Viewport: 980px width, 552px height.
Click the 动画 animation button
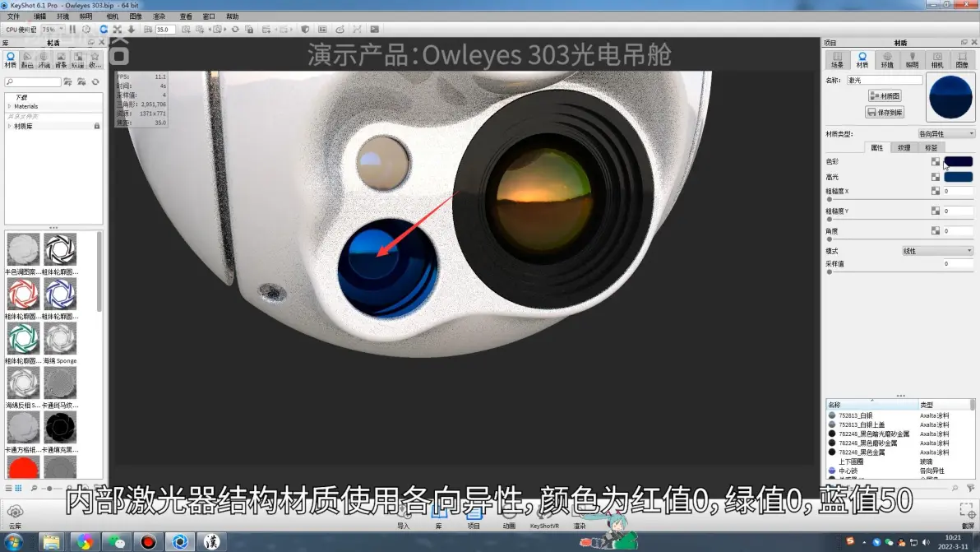tap(509, 517)
